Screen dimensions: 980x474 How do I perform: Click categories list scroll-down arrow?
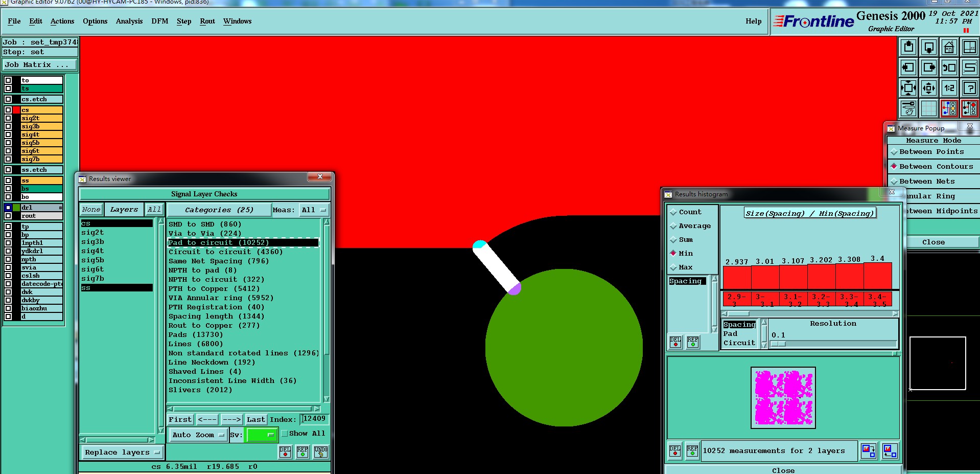tap(326, 399)
